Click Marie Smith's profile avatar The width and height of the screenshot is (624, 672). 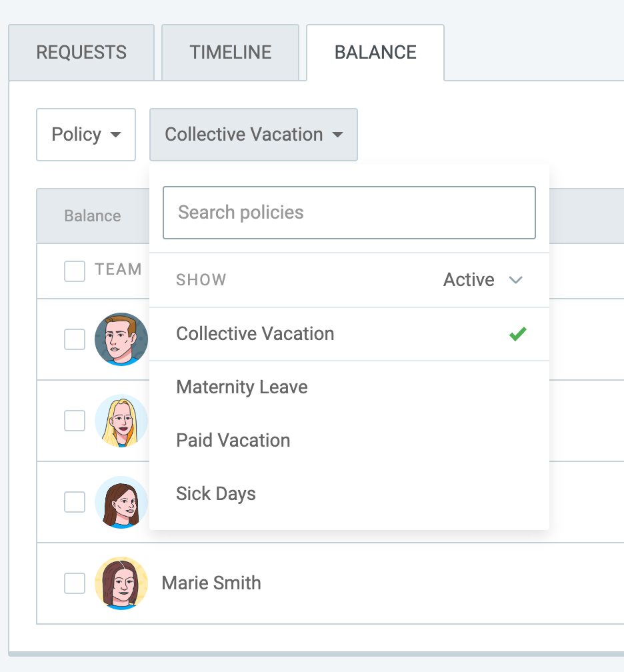tap(121, 583)
